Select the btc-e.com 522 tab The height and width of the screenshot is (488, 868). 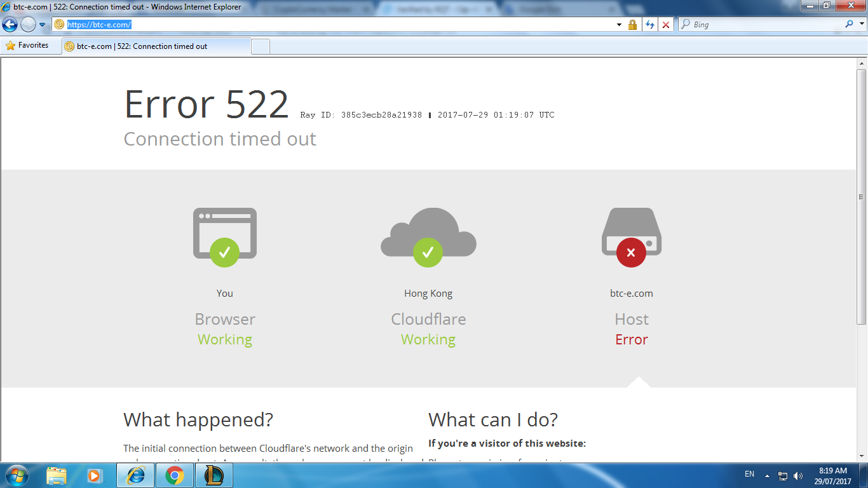coord(156,46)
